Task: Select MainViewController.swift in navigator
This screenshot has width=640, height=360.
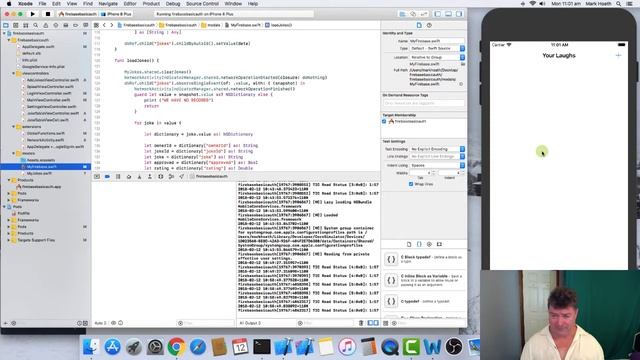Action: point(48,100)
